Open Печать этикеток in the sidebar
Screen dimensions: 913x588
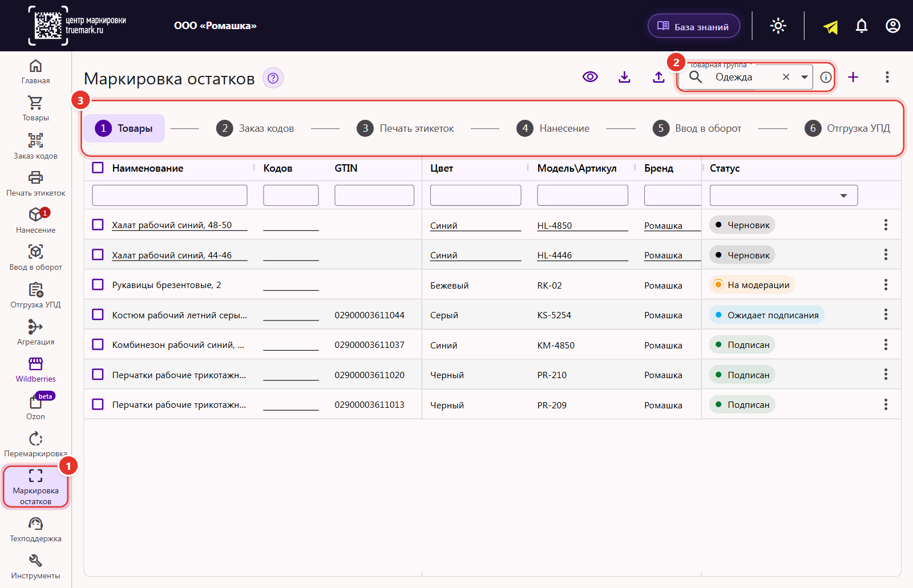35,184
